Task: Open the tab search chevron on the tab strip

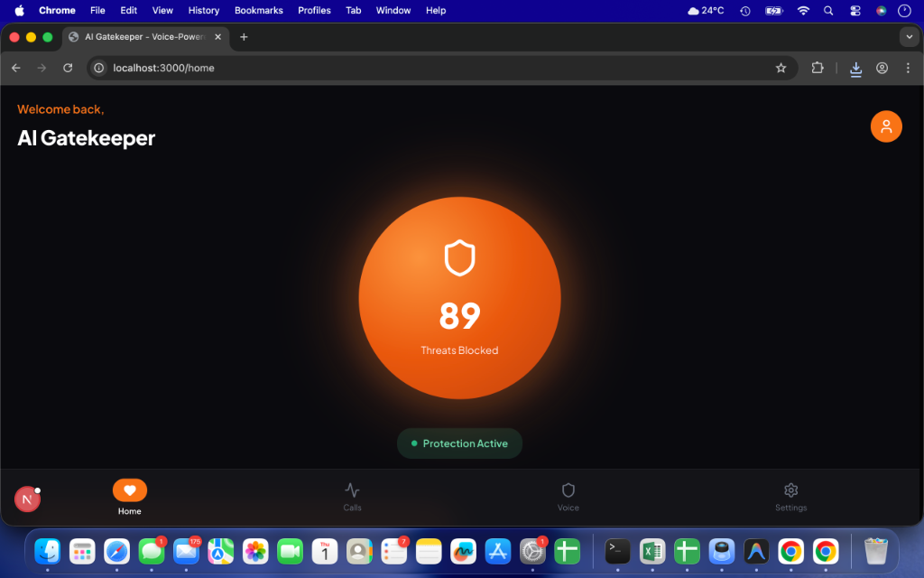Action: (x=909, y=37)
